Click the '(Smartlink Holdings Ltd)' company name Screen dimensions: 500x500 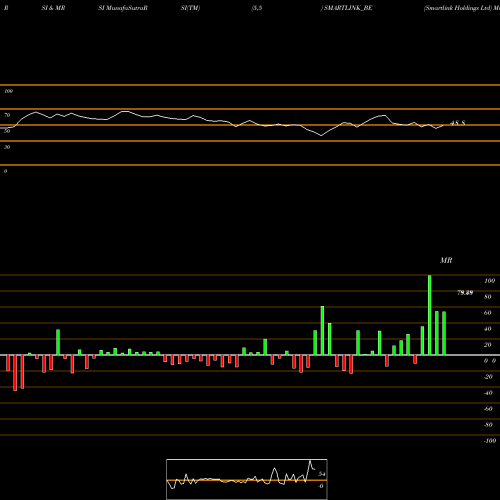458,8
